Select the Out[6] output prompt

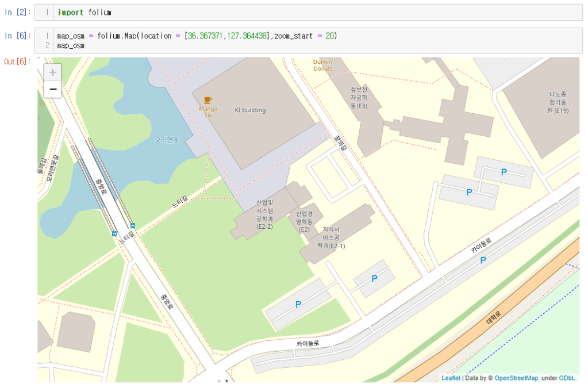tap(17, 62)
